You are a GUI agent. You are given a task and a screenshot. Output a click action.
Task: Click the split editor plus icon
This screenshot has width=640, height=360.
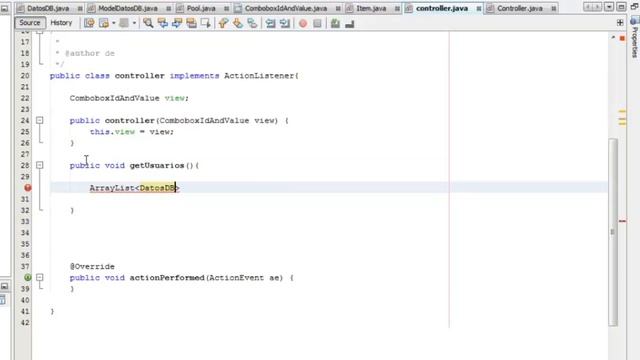click(x=620, y=23)
